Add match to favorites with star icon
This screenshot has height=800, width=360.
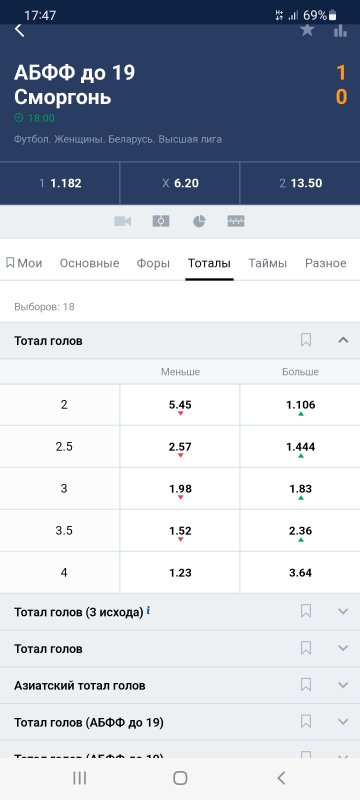[x=307, y=30]
